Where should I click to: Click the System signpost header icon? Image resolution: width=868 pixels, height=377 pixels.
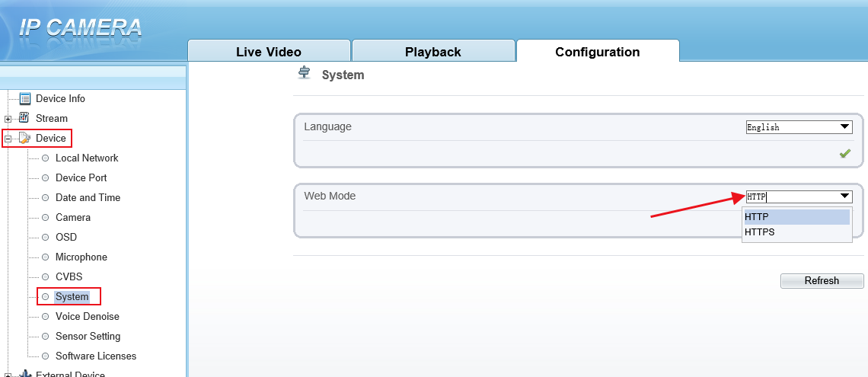(305, 74)
